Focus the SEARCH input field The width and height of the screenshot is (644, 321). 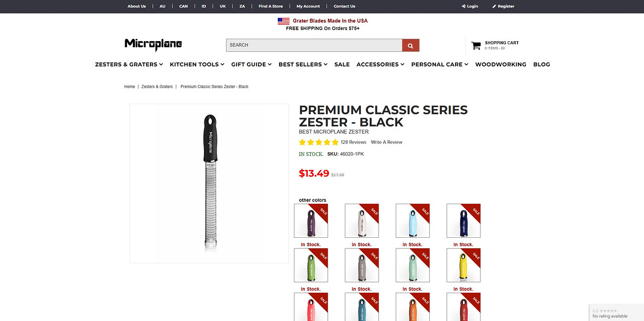coord(314,45)
